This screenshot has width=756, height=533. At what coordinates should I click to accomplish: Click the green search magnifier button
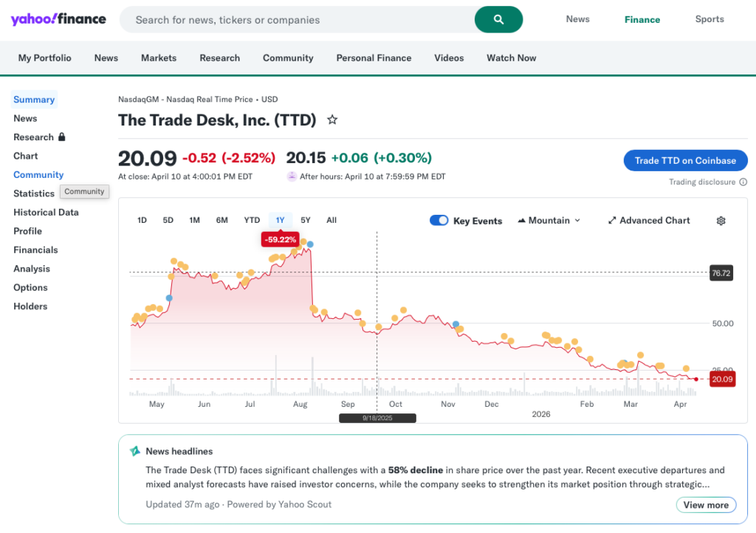coord(498,20)
